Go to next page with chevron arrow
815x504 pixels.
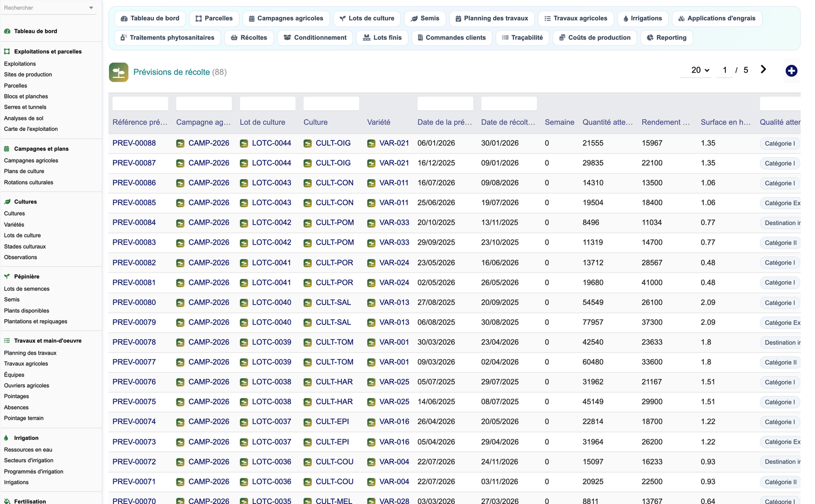tap(763, 69)
